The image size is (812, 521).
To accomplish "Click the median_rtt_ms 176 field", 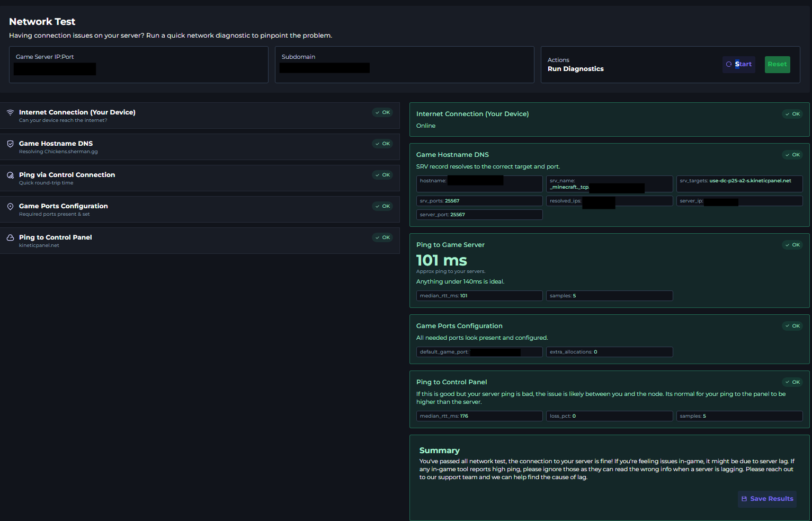I will point(479,416).
